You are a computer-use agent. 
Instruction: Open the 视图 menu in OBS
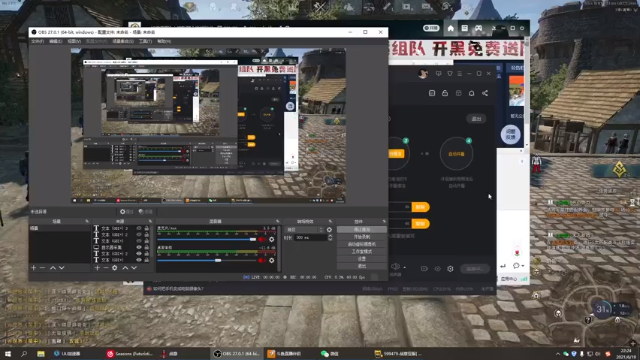[74, 41]
